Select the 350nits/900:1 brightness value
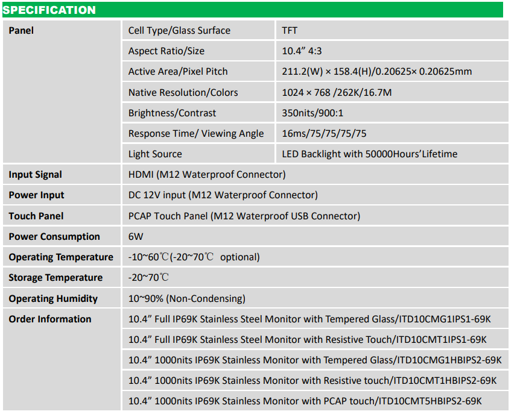520x420 pixels. (x=312, y=113)
